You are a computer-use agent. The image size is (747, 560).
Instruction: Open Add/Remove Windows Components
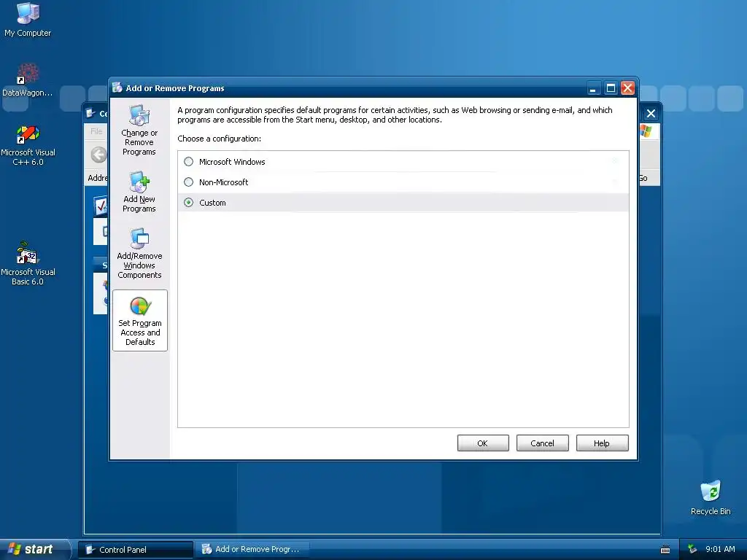click(x=139, y=253)
